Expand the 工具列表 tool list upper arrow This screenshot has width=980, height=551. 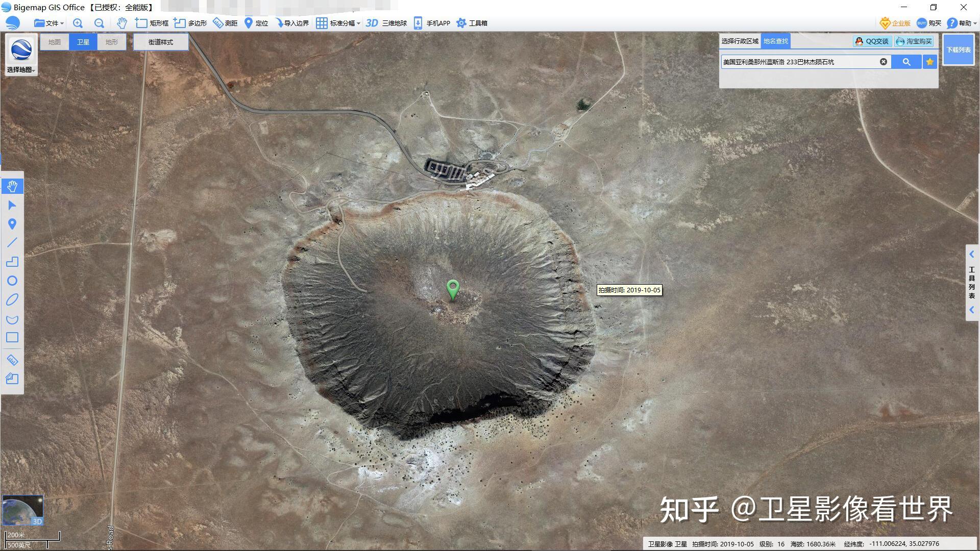click(972, 254)
